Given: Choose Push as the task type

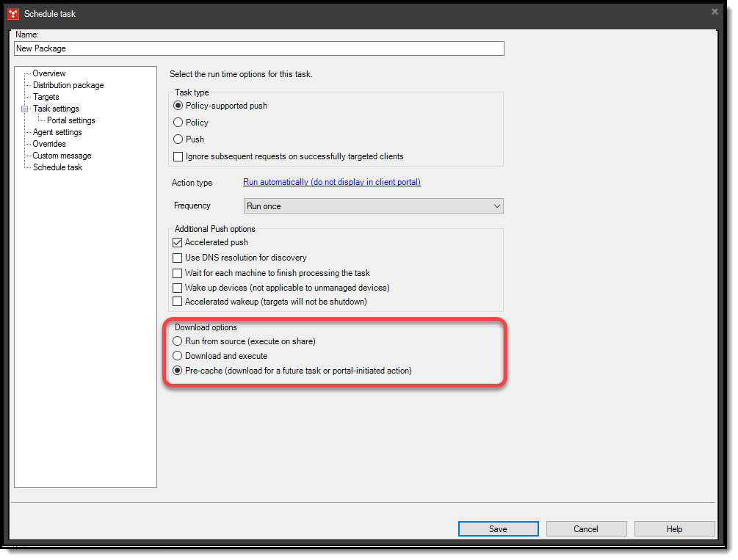Looking at the screenshot, I should click(x=177, y=138).
